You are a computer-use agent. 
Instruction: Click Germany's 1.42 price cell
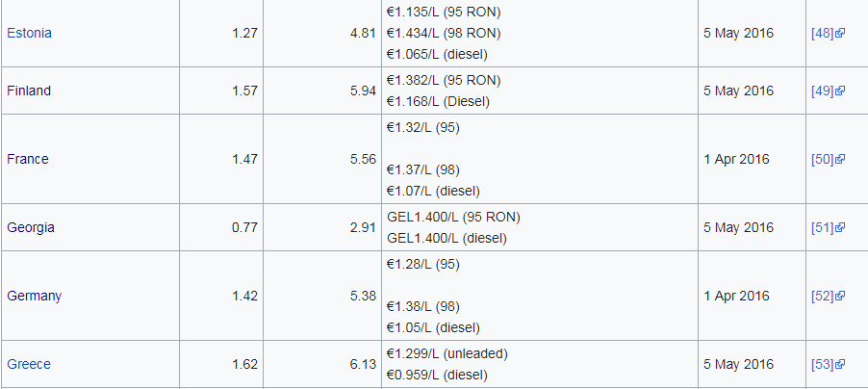coord(221,296)
